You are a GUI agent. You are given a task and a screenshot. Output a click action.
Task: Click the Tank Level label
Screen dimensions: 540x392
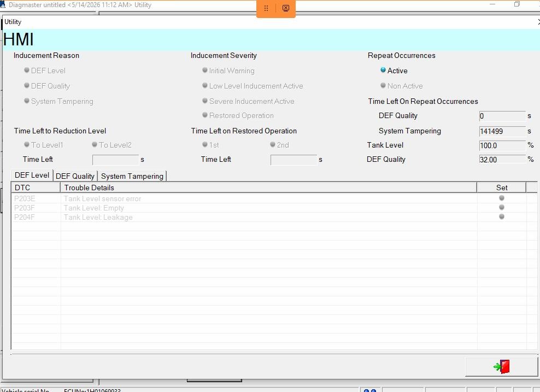(x=385, y=145)
